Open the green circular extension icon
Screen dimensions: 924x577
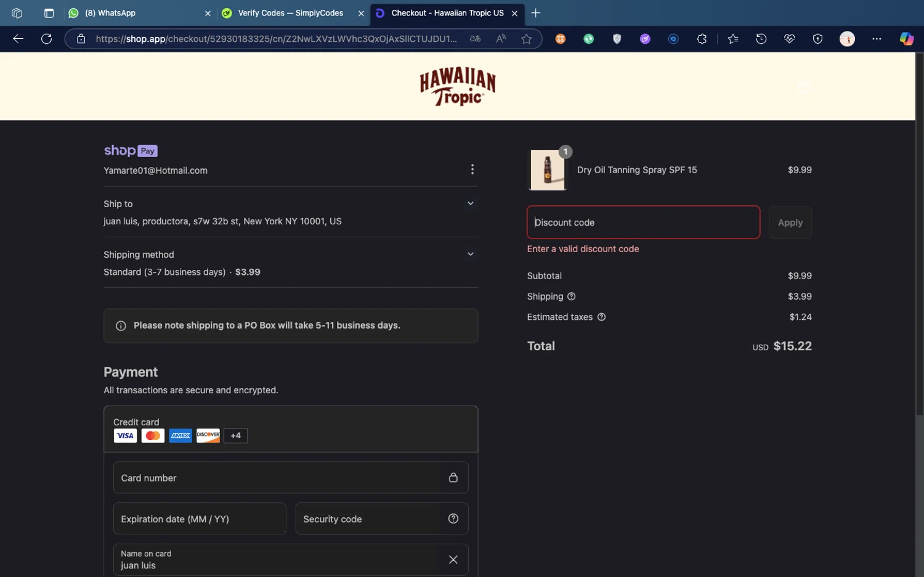(589, 39)
